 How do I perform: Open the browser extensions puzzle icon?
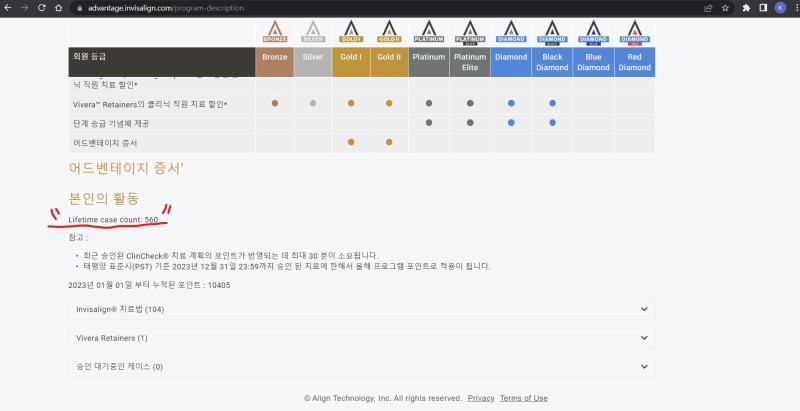click(x=746, y=8)
